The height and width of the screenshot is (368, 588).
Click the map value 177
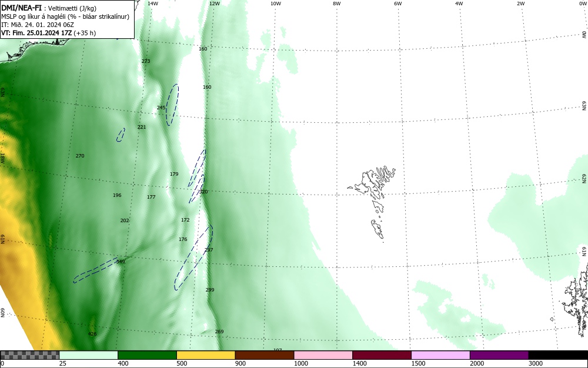pyautogui.click(x=151, y=197)
